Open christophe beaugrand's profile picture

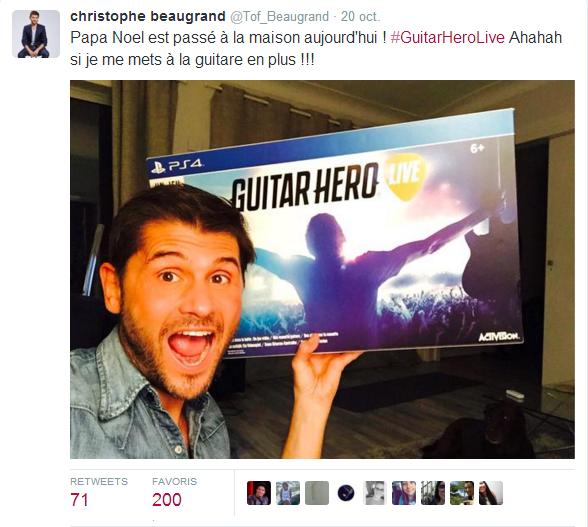tap(36, 34)
